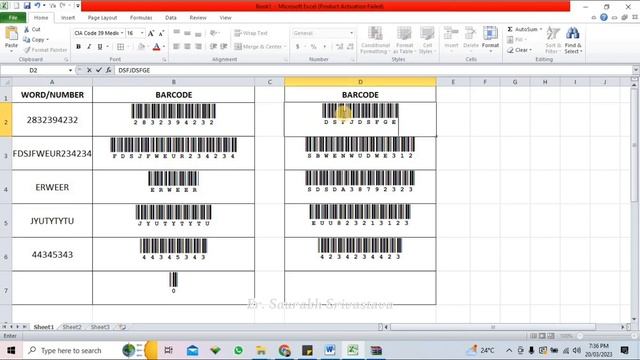
Task: Select cell containing JYUTYTYTU
Action: tap(52, 220)
